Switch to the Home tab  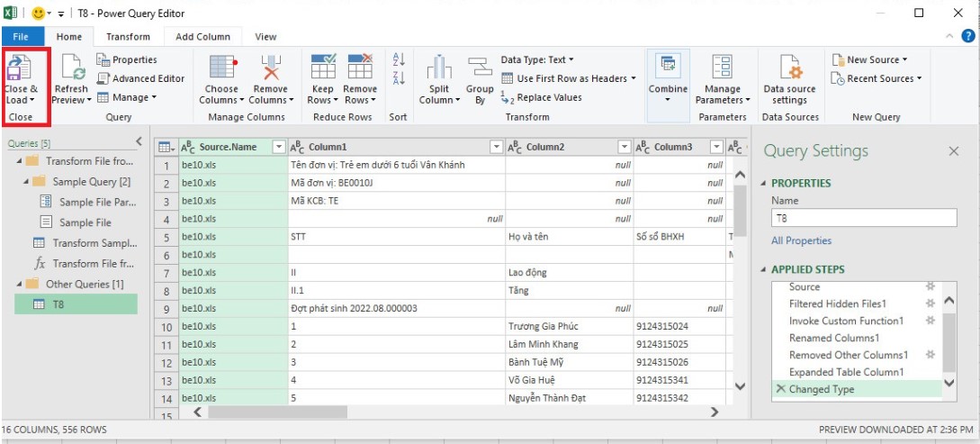point(68,37)
